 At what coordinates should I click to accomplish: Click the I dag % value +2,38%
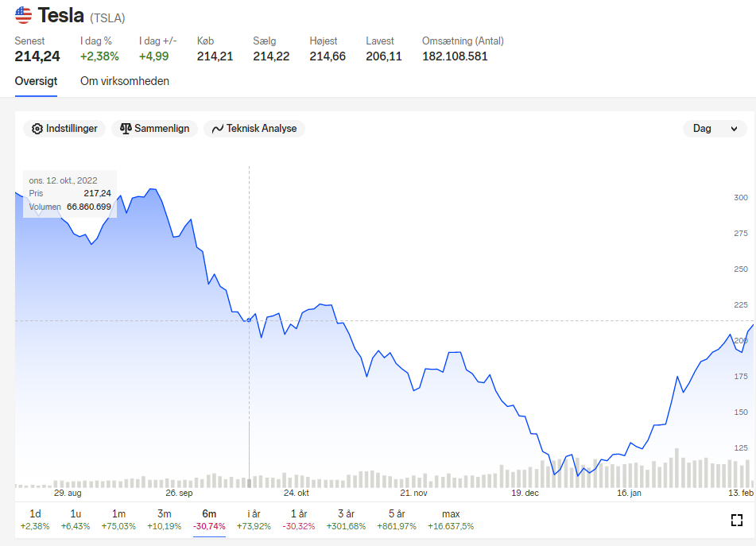(x=99, y=56)
